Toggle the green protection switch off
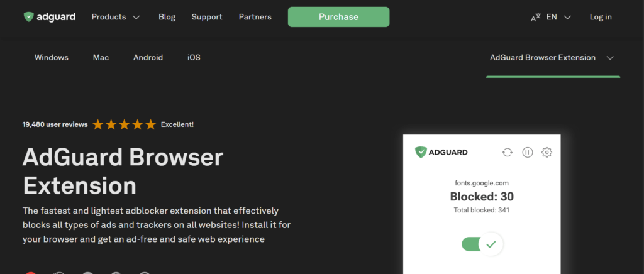 click(x=482, y=244)
